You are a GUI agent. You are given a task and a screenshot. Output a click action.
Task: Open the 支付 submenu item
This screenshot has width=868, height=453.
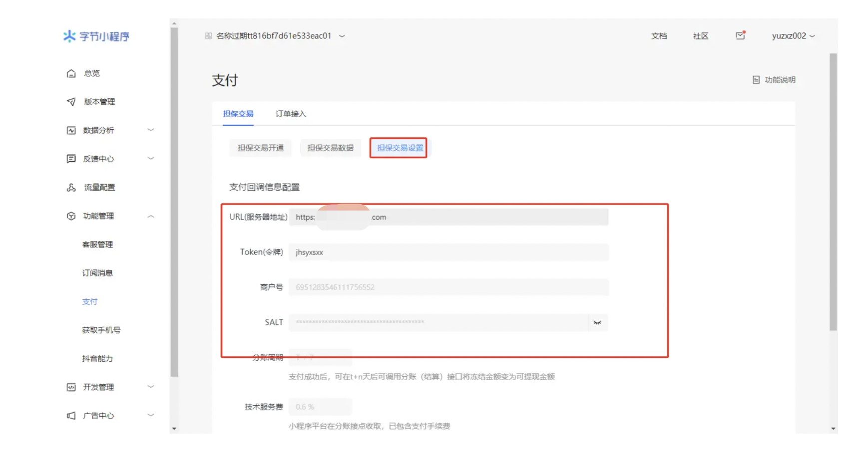(90, 301)
